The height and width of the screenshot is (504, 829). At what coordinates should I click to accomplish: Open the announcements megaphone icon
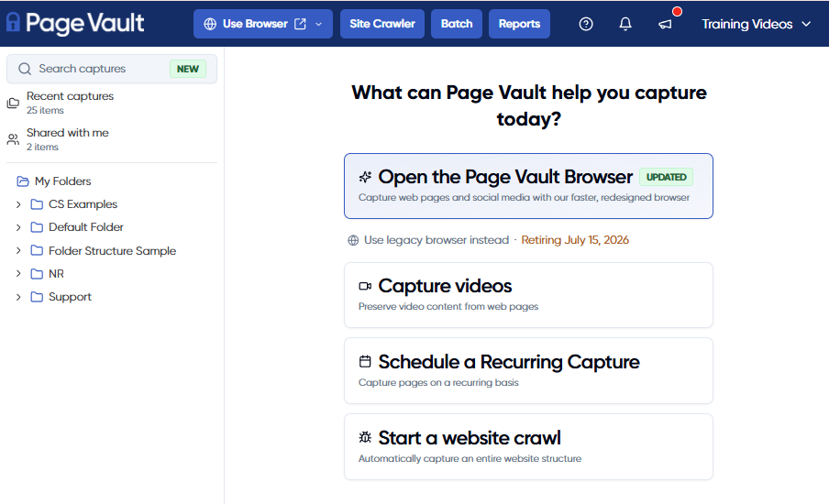click(x=665, y=24)
